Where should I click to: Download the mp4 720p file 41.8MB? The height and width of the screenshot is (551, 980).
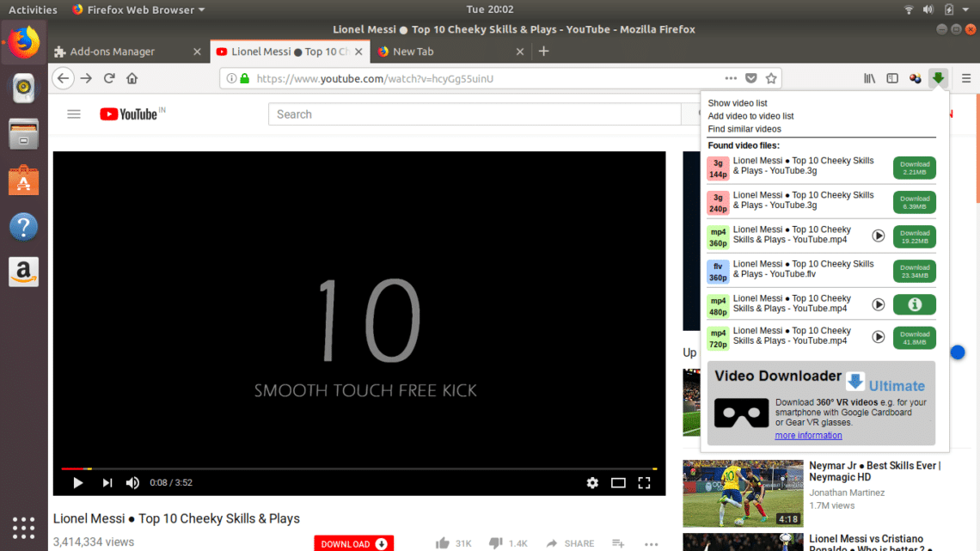(915, 337)
